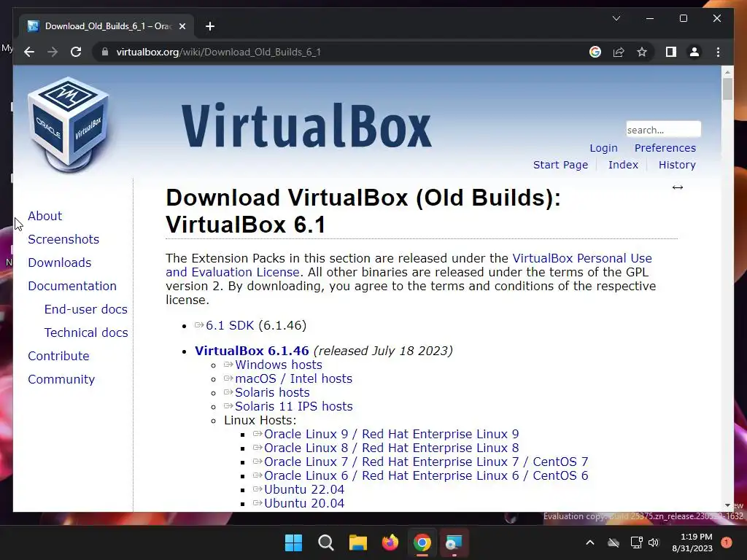Open Screenshots in sidebar
Screen dimensions: 747x560
pos(63,239)
